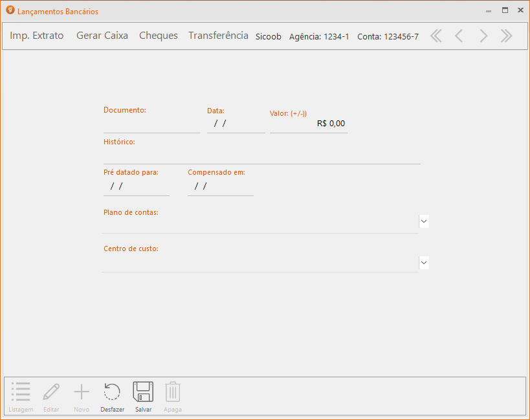The width and height of the screenshot is (530, 420).
Task: Expand the Plano de contas dropdown
Action: pyautogui.click(x=424, y=221)
